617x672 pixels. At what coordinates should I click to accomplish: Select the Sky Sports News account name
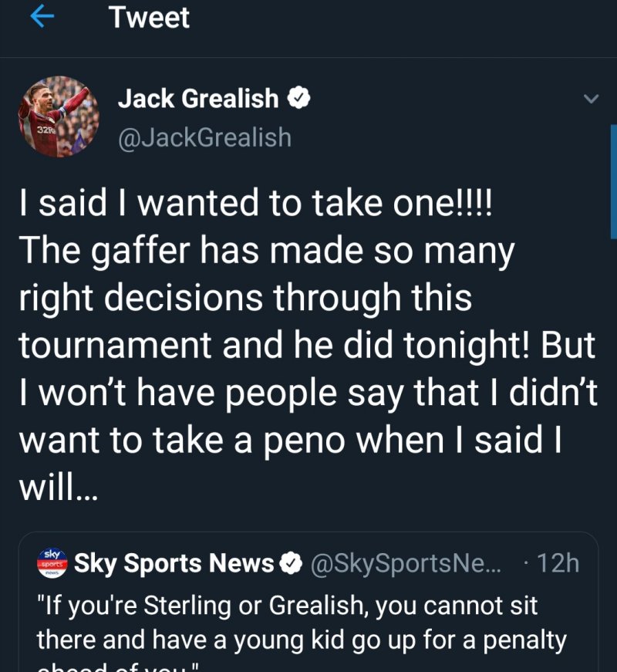[x=174, y=564]
